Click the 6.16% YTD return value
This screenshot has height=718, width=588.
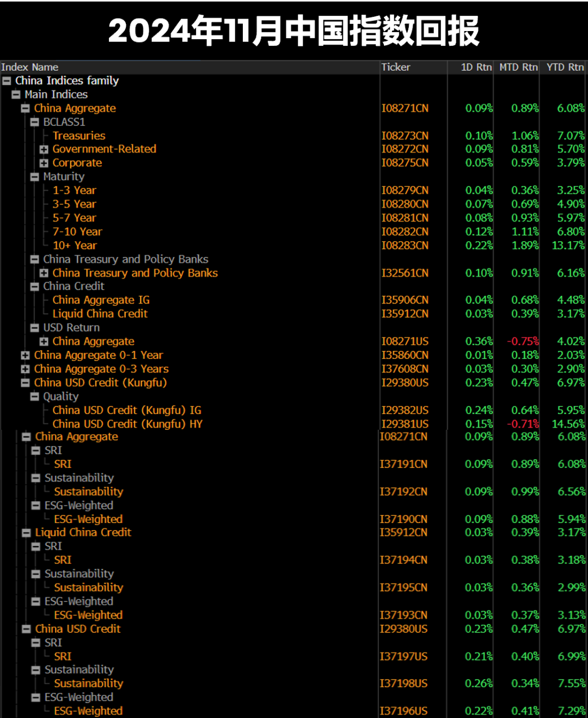click(571, 273)
